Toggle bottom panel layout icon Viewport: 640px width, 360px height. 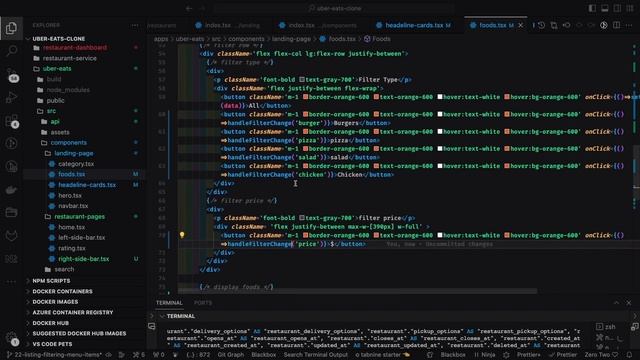(x=604, y=8)
